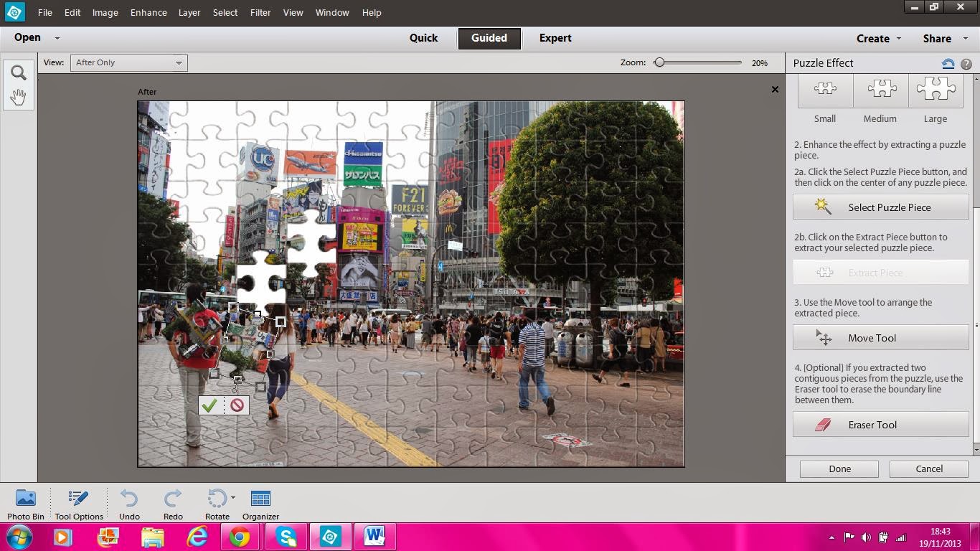Screen dimensions: 980x551
Task: Show hidden system tray icons
Action: point(831,537)
